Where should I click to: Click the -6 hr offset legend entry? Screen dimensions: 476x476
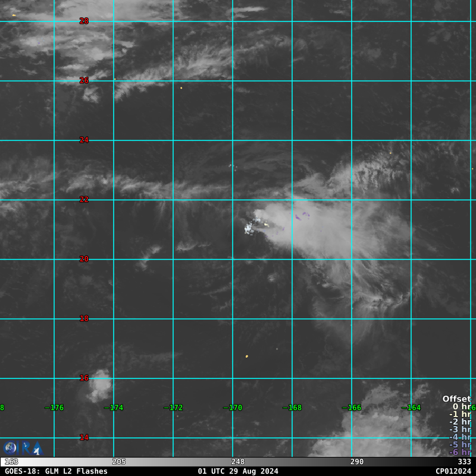pyautogui.click(x=460, y=452)
